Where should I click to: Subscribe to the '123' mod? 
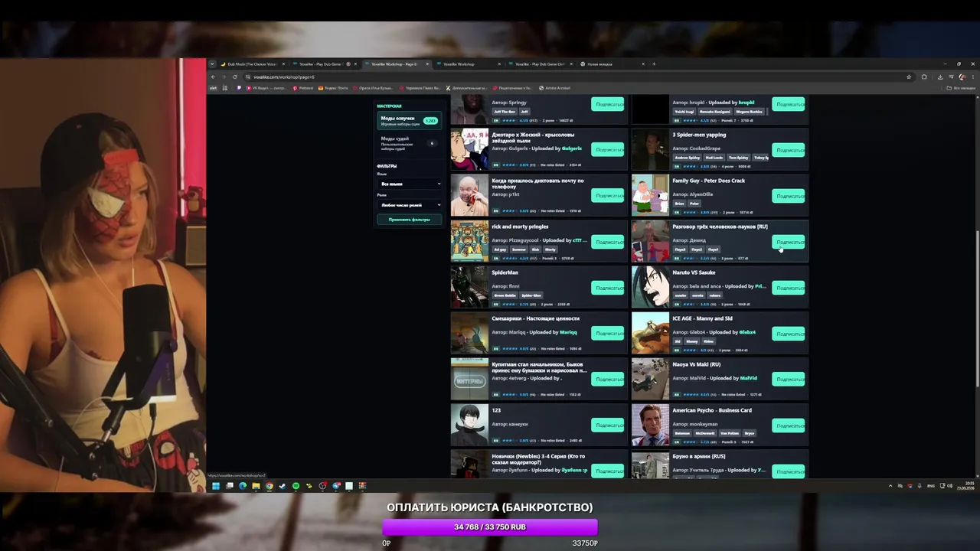click(608, 425)
